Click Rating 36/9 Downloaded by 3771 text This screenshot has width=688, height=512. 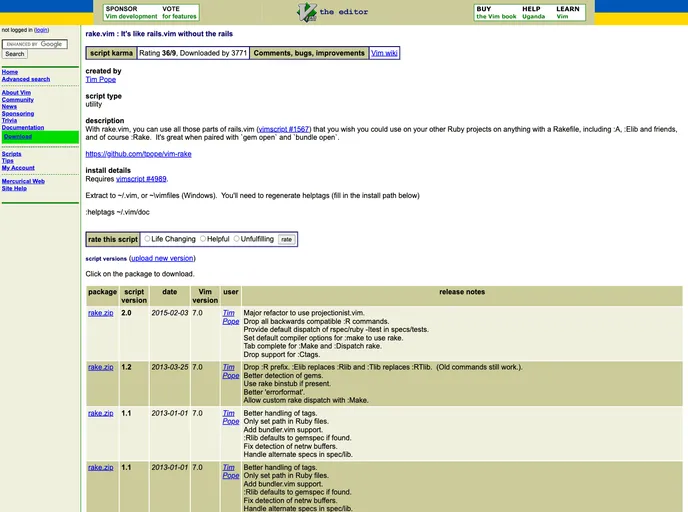pyautogui.click(x=193, y=53)
